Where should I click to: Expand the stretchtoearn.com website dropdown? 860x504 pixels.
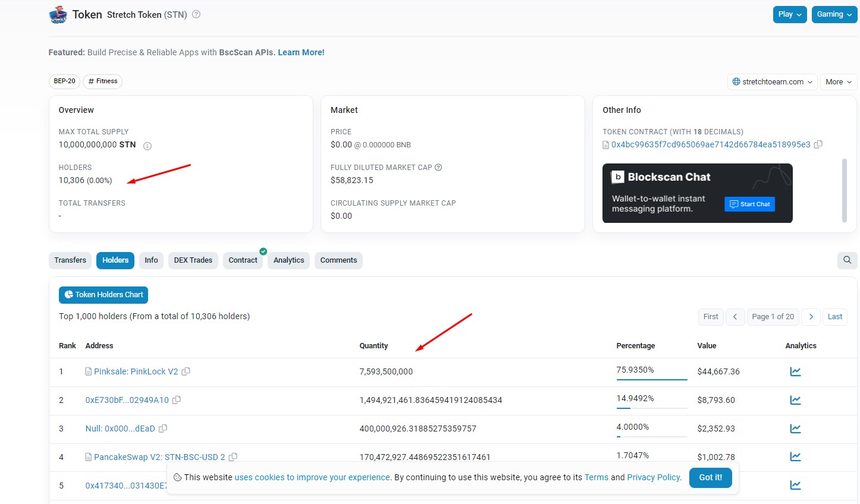tap(773, 82)
